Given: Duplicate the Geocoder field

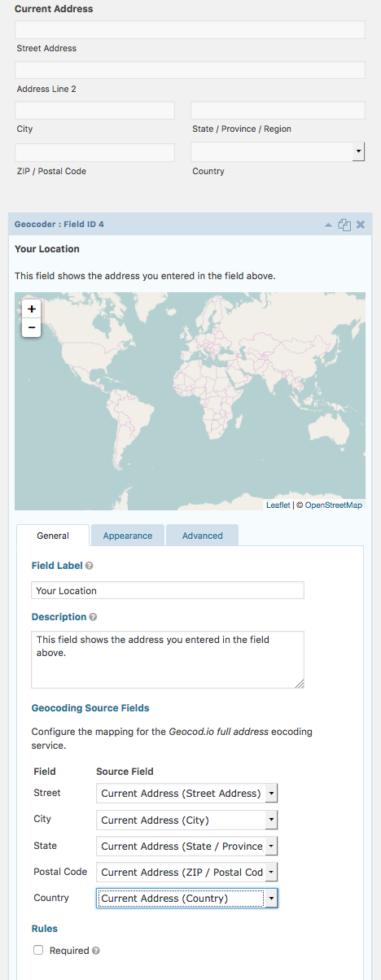Looking at the screenshot, I should point(344,225).
